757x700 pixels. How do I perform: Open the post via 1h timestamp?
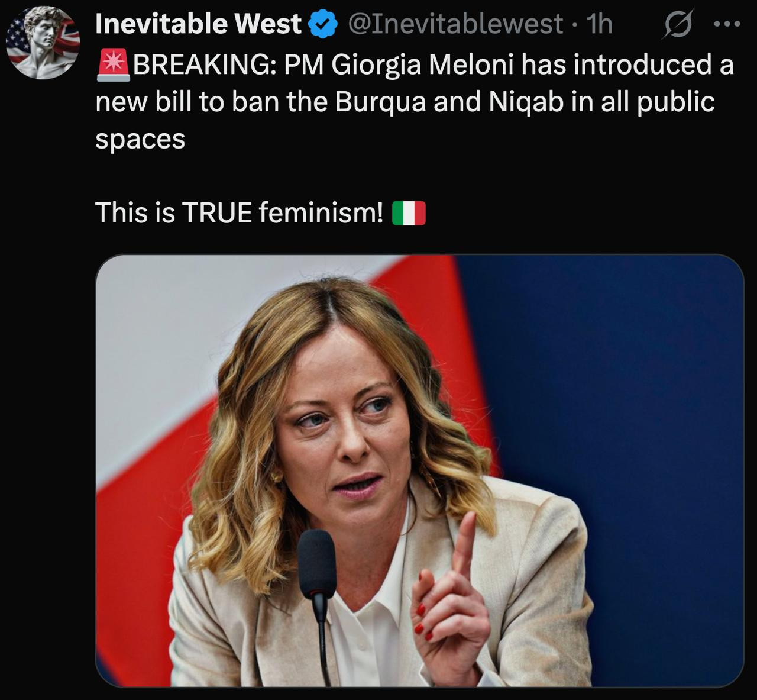598,24
